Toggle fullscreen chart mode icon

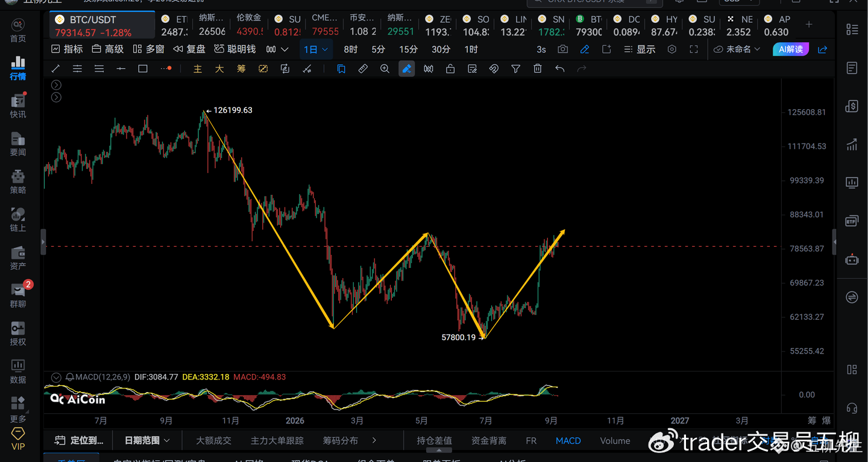[x=694, y=49]
